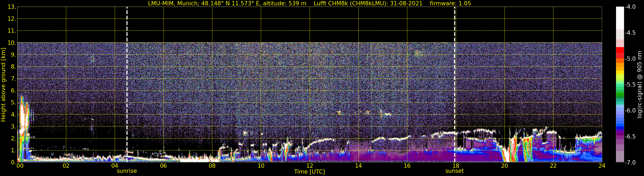Click the '-5.5' colorbar tick label
The image size is (644, 176).
[630, 85]
